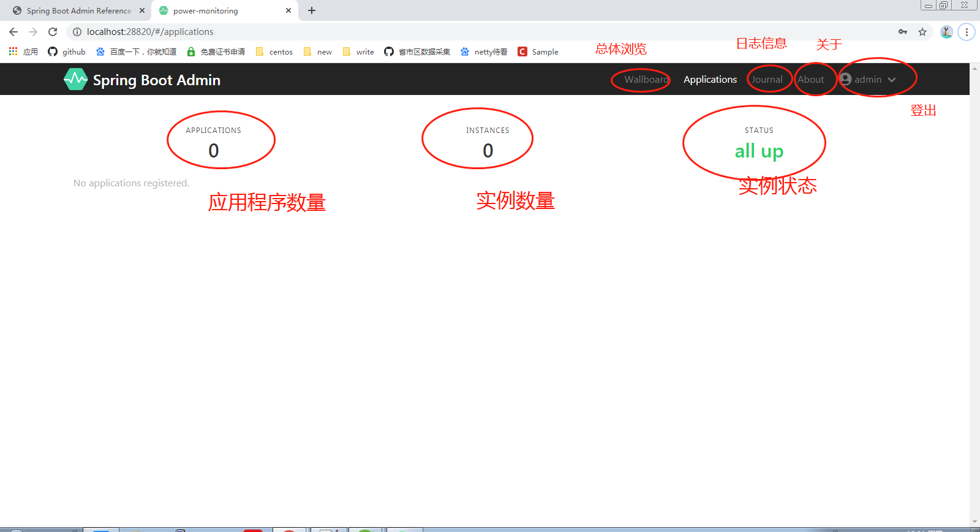This screenshot has width=980, height=532.
Task: Click the APPLICATIONS count value
Action: [214, 150]
